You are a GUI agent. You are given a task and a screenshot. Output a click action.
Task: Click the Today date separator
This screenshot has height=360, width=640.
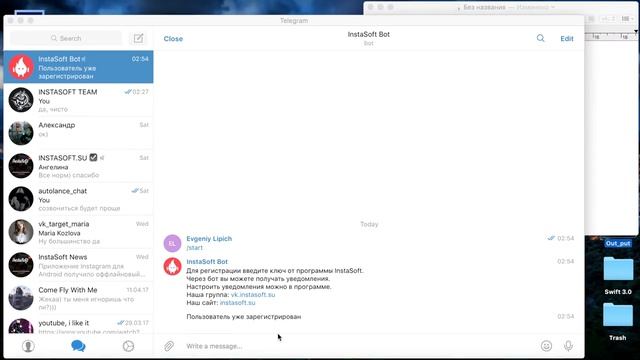[369, 224]
